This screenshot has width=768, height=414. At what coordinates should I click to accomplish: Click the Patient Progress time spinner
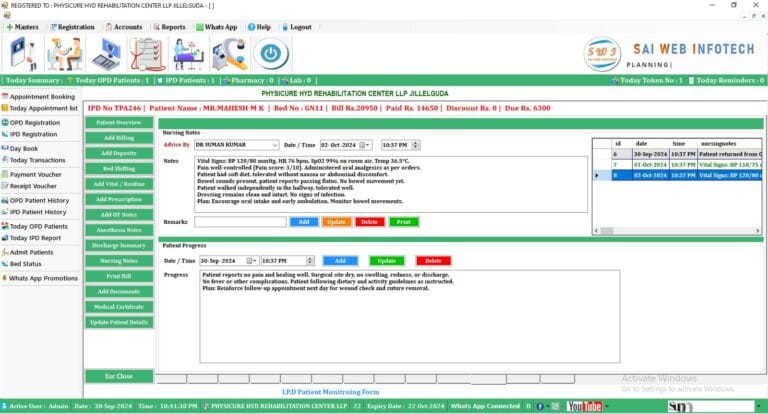[310, 261]
